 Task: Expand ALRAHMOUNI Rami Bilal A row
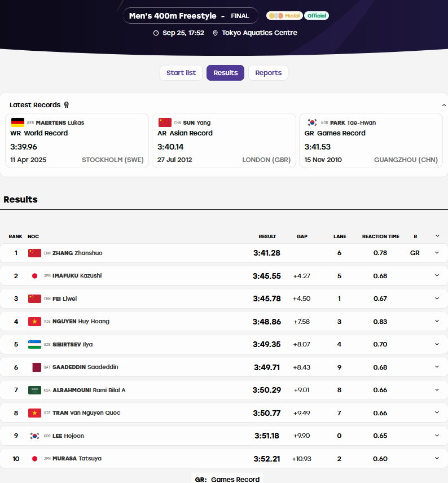[437, 390]
